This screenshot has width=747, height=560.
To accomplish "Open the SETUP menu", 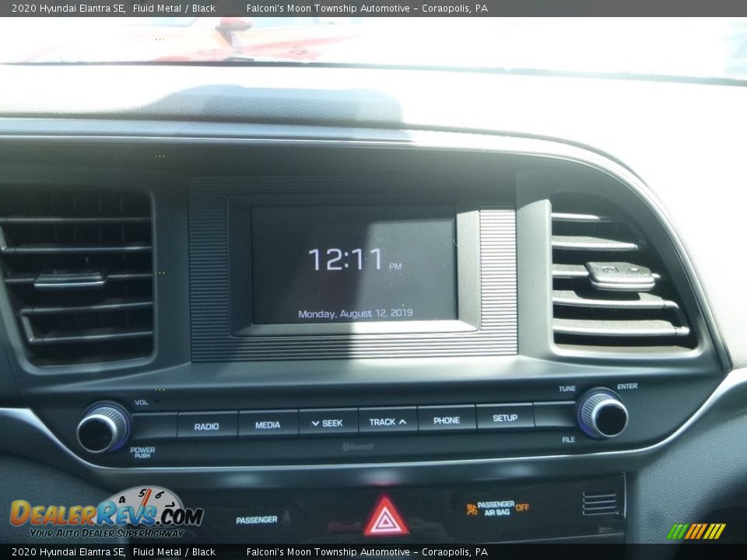I will click(505, 417).
